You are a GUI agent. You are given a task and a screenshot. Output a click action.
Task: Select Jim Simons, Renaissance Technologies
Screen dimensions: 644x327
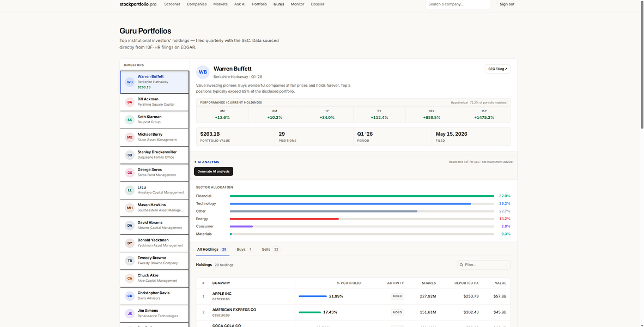pos(154,313)
